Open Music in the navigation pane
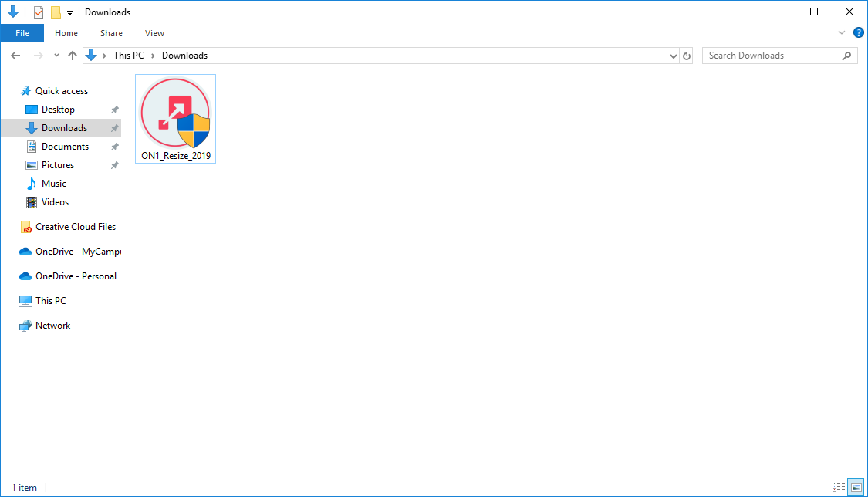 (x=54, y=184)
